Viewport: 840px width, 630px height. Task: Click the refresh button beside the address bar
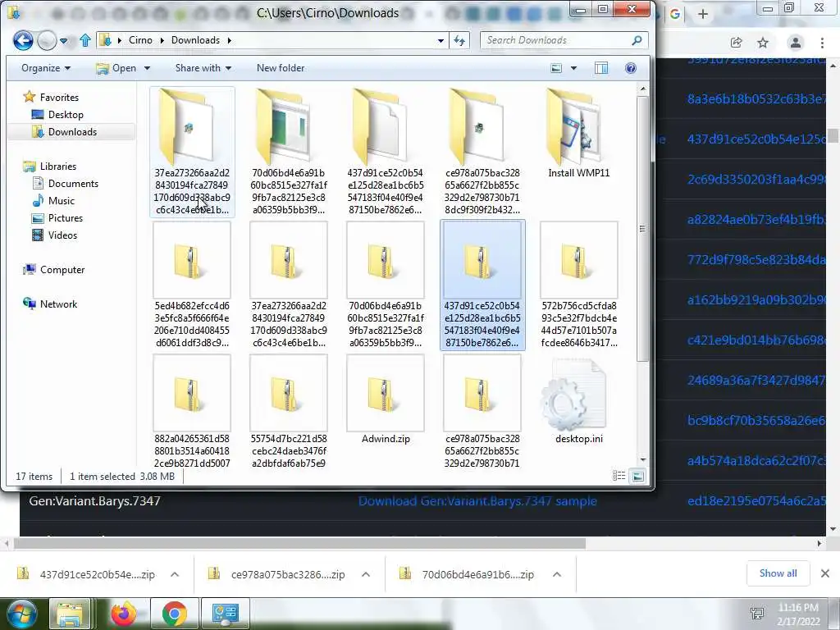[459, 40]
